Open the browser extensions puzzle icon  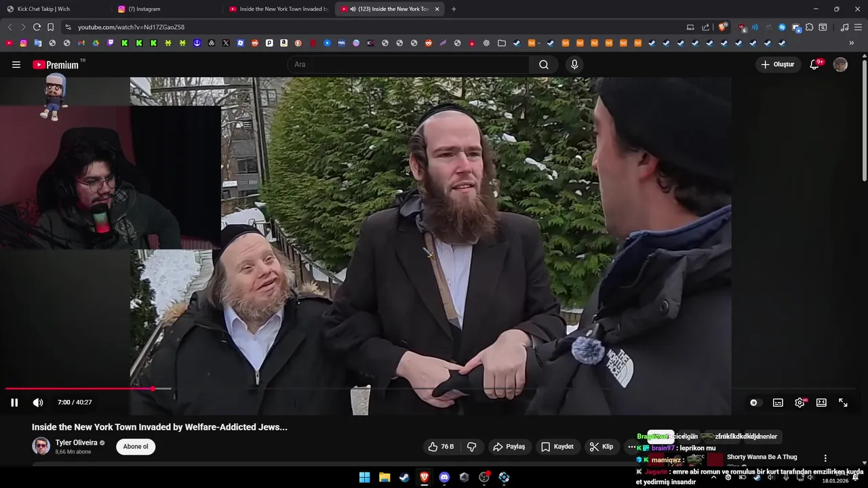pos(809,27)
